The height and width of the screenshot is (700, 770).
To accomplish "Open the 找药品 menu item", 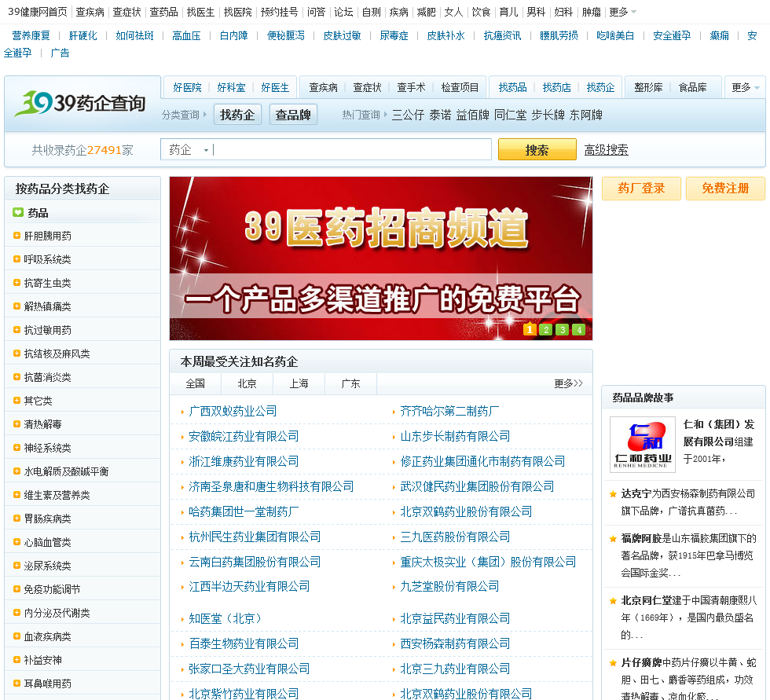I will [x=512, y=87].
